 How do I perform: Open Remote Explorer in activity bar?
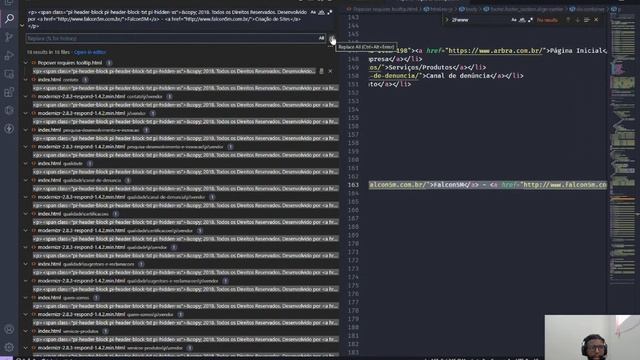[9, 74]
